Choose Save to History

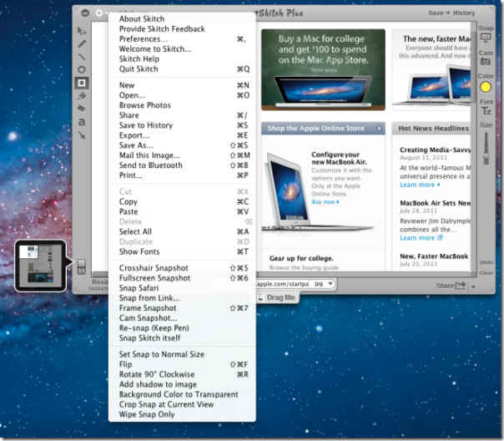182,125
